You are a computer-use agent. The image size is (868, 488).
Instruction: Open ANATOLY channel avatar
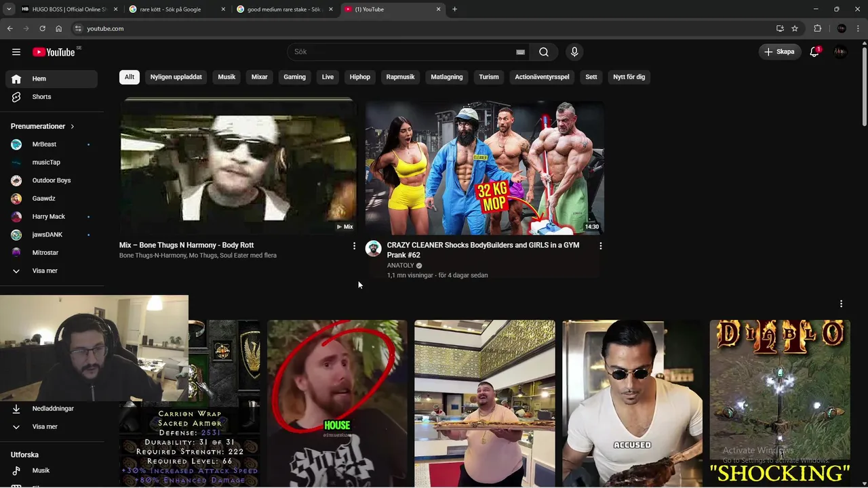[x=374, y=249]
